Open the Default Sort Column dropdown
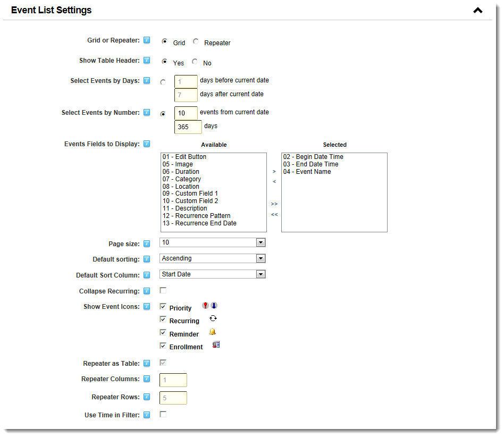Viewport: 504px width, 437px height. [x=261, y=274]
